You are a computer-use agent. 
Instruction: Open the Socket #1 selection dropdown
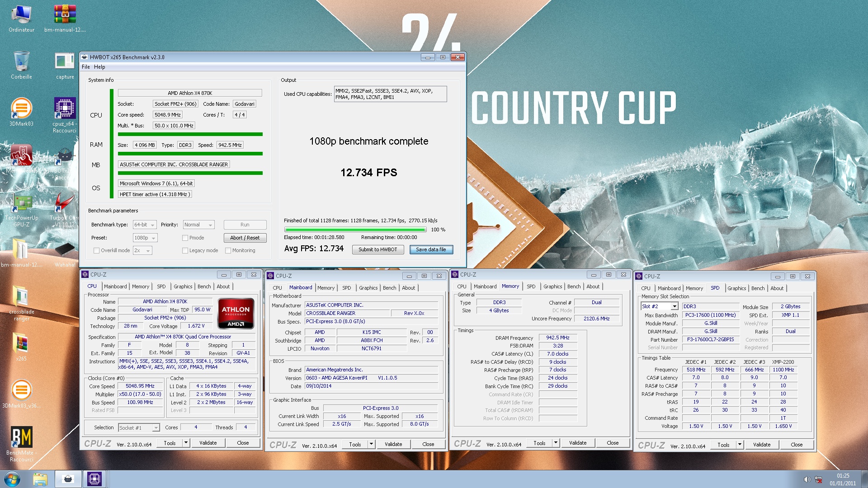pos(139,427)
